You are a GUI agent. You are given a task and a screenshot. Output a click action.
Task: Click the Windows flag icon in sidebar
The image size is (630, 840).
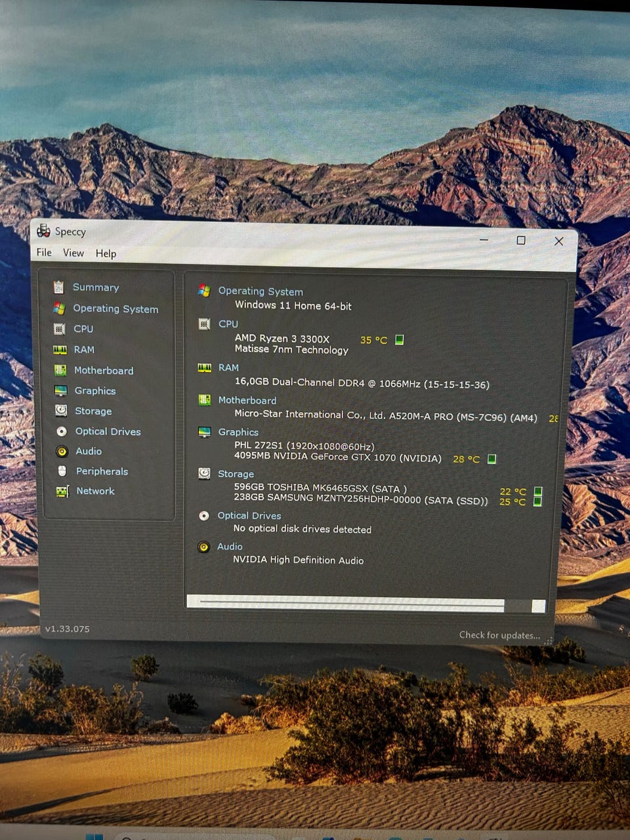point(59,308)
